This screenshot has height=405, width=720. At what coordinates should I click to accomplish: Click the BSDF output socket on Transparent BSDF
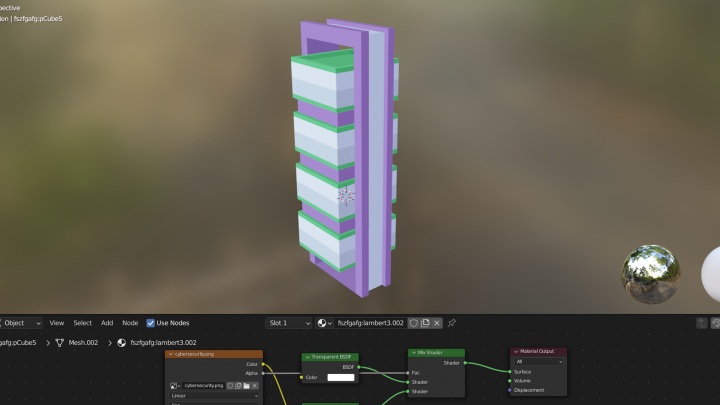(x=359, y=367)
